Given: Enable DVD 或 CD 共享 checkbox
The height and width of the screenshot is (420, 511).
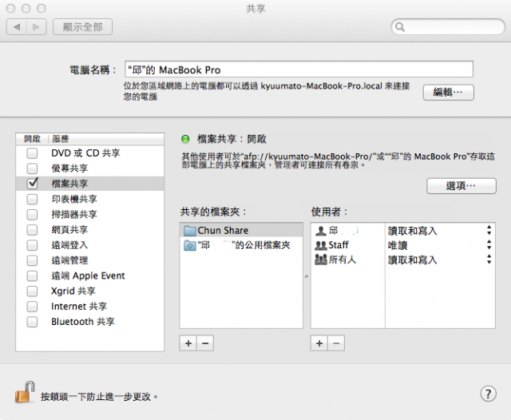Looking at the screenshot, I should pyautogui.click(x=32, y=153).
